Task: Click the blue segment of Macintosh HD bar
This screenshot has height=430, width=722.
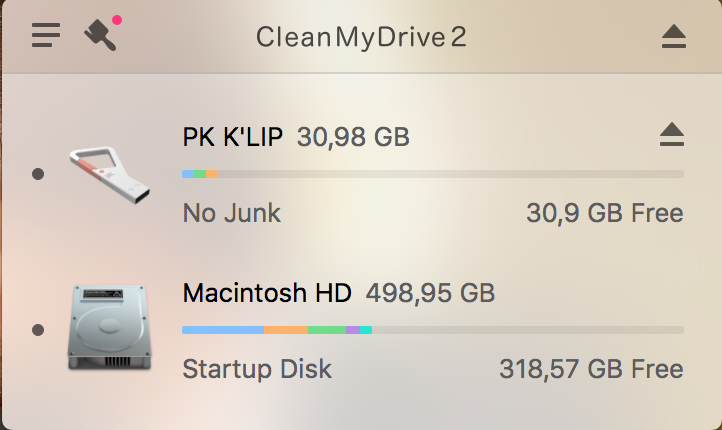Action: click(x=222, y=329)
